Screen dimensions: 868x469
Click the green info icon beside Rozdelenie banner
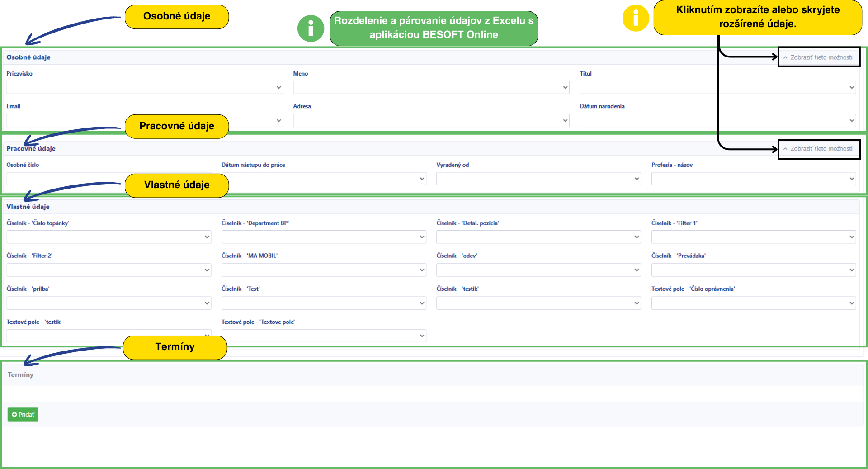[311, 28]
